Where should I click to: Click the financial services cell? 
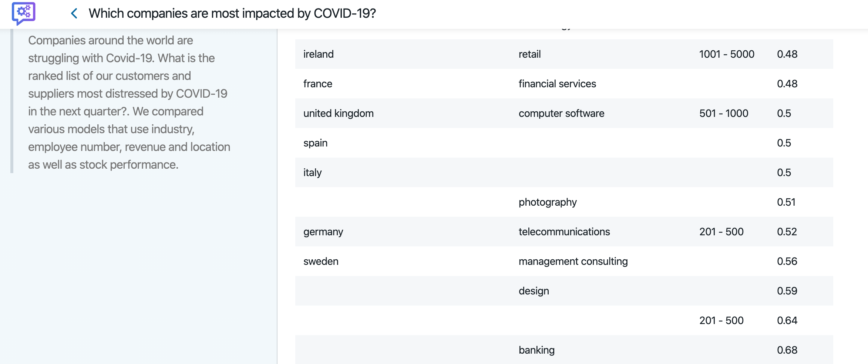click(557, 84)
